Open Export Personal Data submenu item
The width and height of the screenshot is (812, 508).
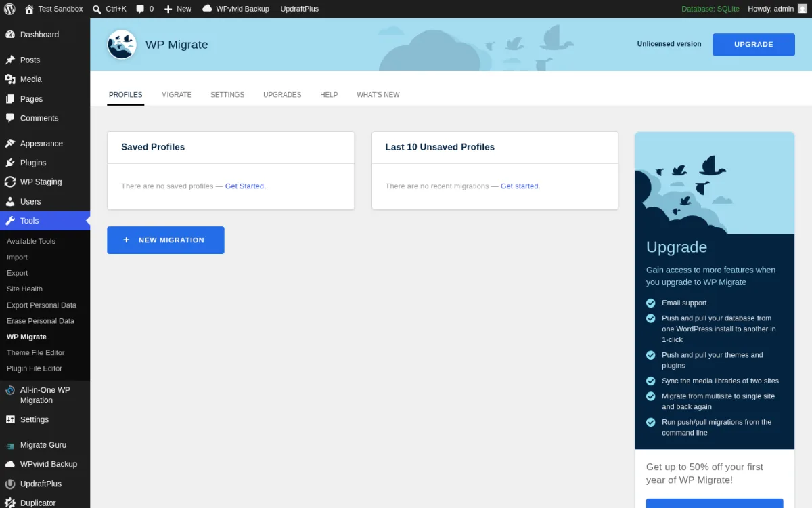41,305
